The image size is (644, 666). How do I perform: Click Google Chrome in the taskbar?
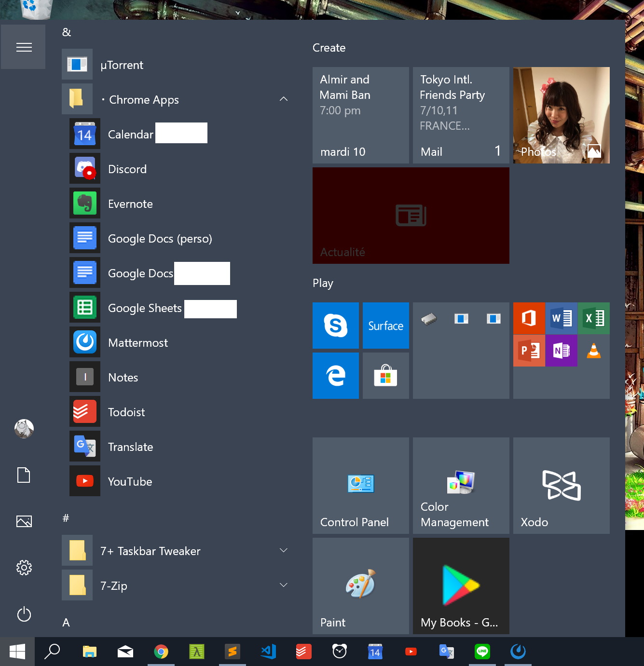tap(161, 652)
